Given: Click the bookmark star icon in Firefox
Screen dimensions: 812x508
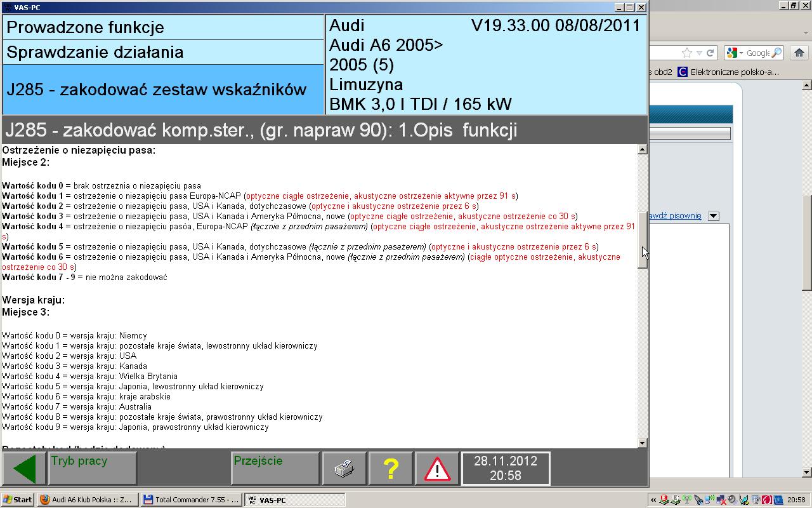Looking at the screenshot, I should tap(687, 53).
